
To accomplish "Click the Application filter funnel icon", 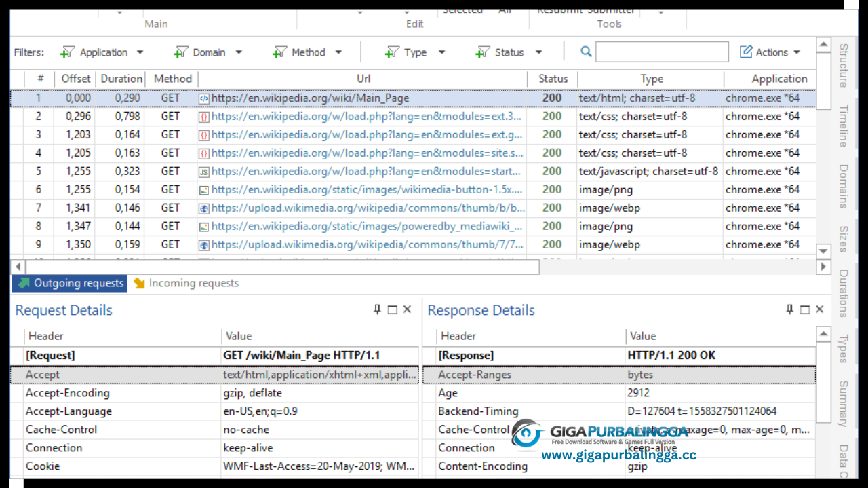I will click(66, 52).
